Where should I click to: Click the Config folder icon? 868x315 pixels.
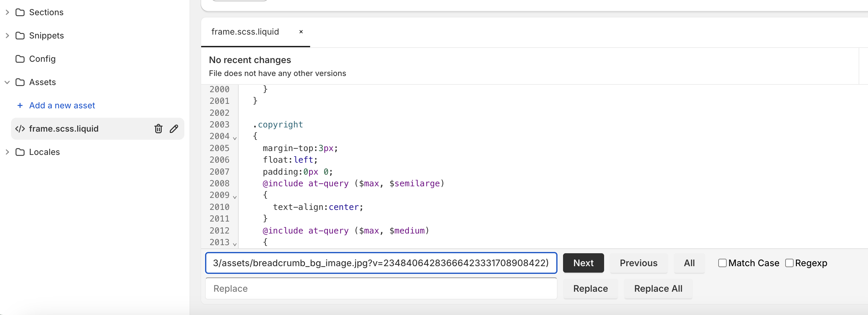[20, 59]
